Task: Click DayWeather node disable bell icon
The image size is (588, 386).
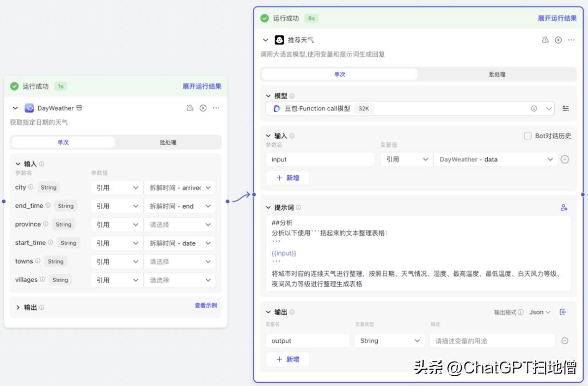Action: [190, 108]
